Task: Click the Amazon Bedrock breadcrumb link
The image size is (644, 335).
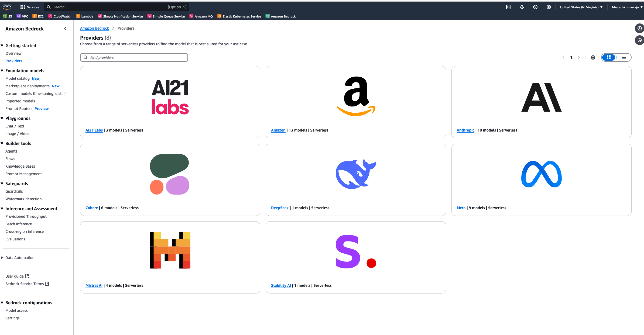Action: coord(94,28)
